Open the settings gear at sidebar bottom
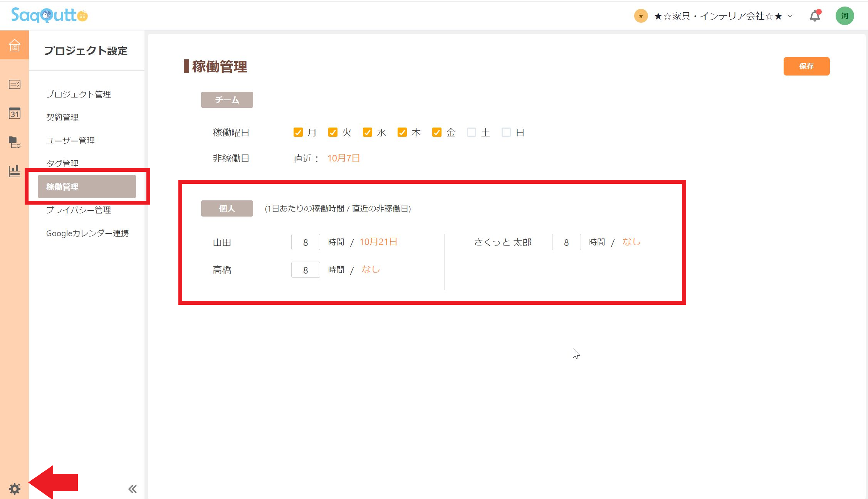This screenshot has height=499, width=868. click(14, 489)
